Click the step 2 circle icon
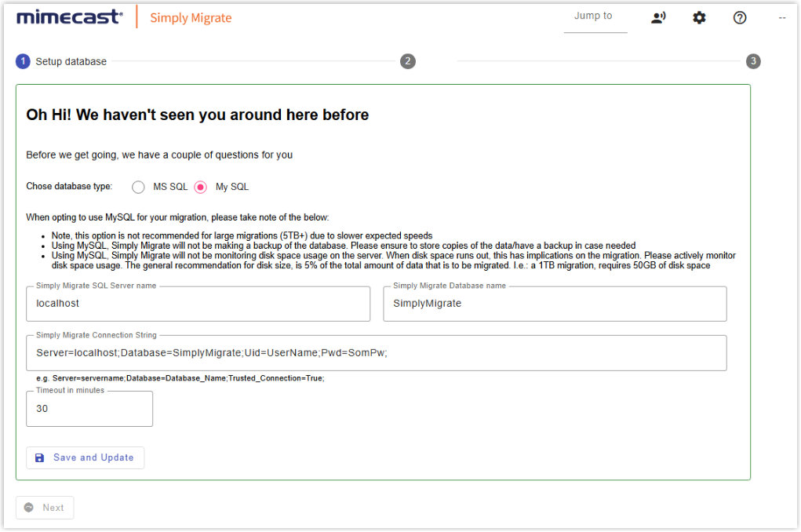 click(408, 61)
